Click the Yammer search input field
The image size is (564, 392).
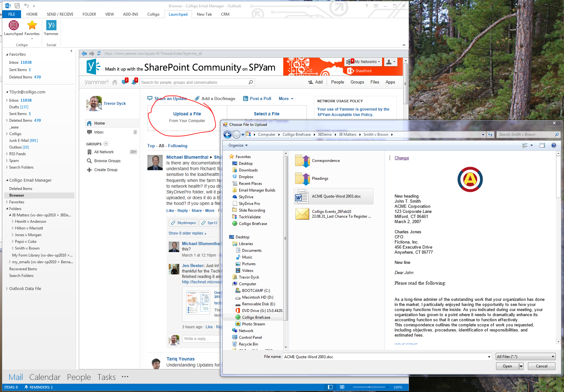coord(194,83)
